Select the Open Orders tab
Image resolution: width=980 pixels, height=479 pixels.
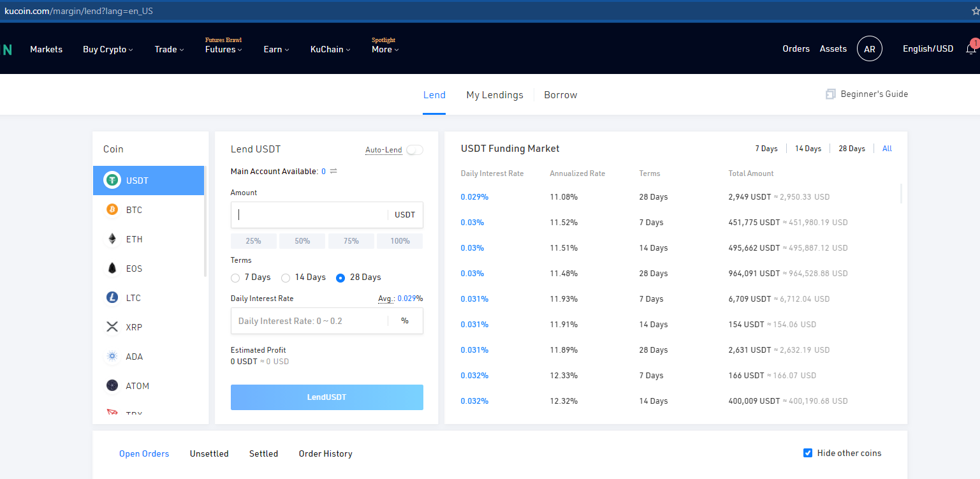(x=144, y=453)
